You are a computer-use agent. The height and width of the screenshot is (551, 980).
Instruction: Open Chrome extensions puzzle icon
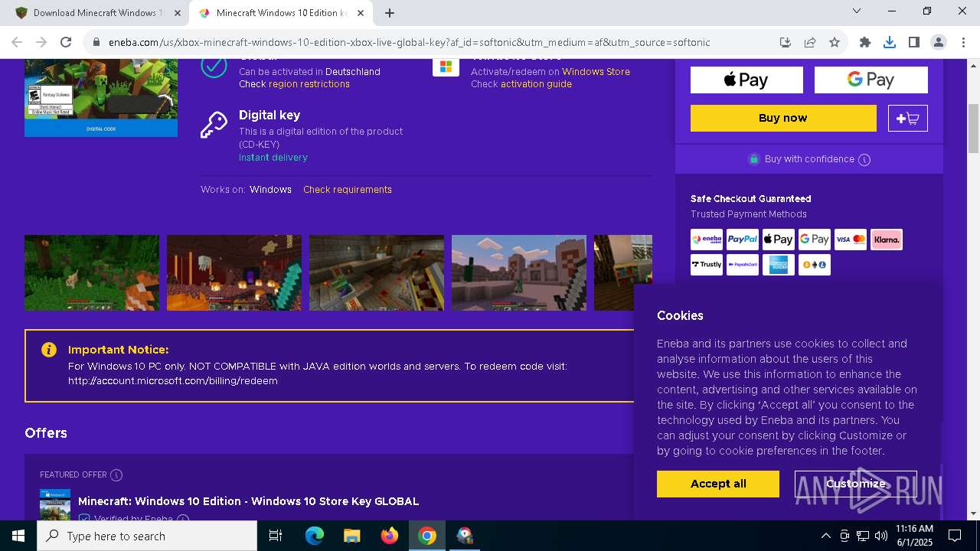pyautogui.click(x=865, y=42)
